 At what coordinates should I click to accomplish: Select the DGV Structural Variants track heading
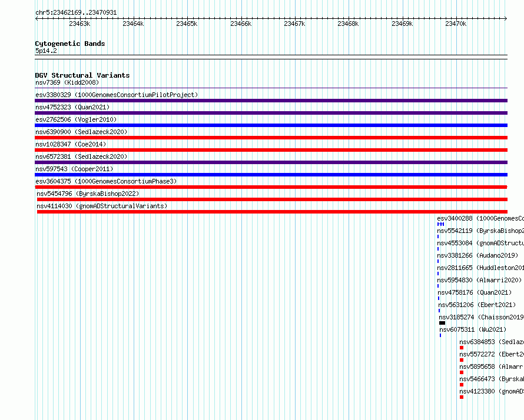point(82,75)
